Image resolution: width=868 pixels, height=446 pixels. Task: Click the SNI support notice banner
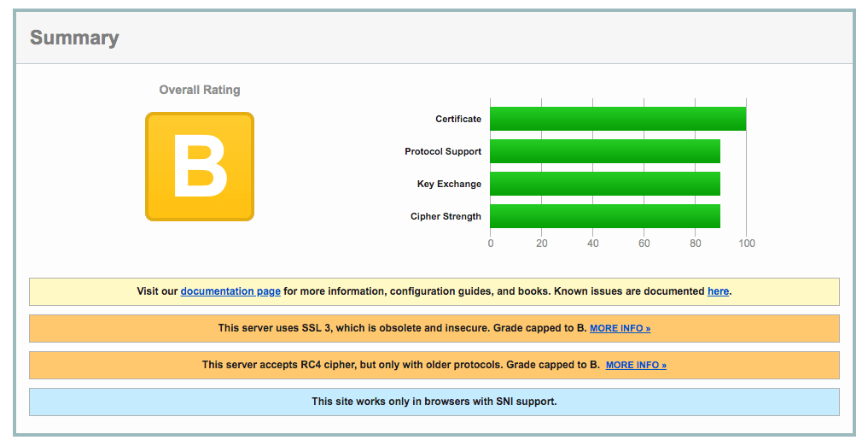[x=434, y=402]
